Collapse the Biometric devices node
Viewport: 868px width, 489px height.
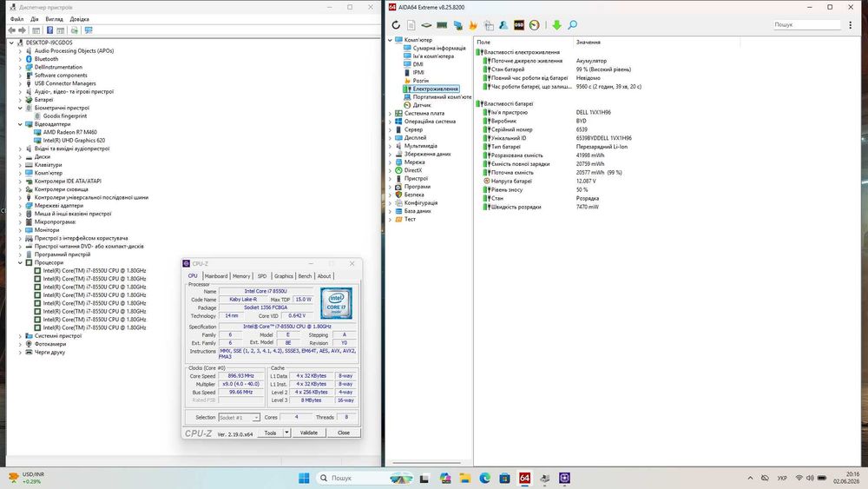pos(21,108)
